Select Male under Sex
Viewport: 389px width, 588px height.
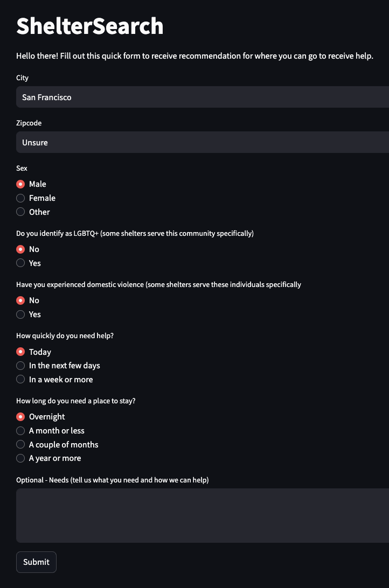coord(21,184)
